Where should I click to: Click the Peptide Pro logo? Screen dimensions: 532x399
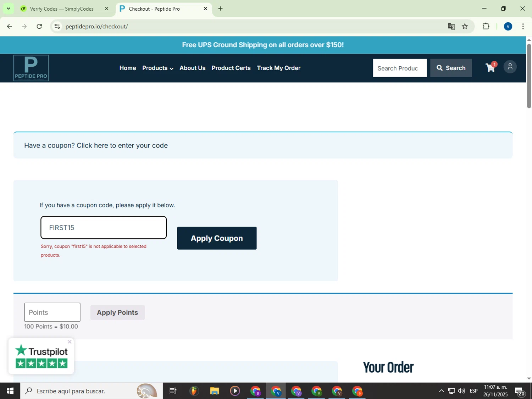tap(31, 68)
